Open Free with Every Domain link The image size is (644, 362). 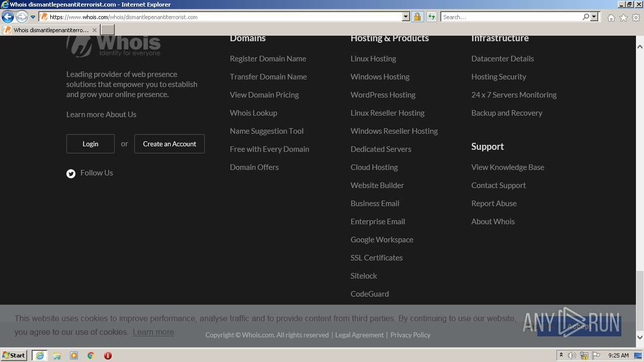(x=270, y=149)
